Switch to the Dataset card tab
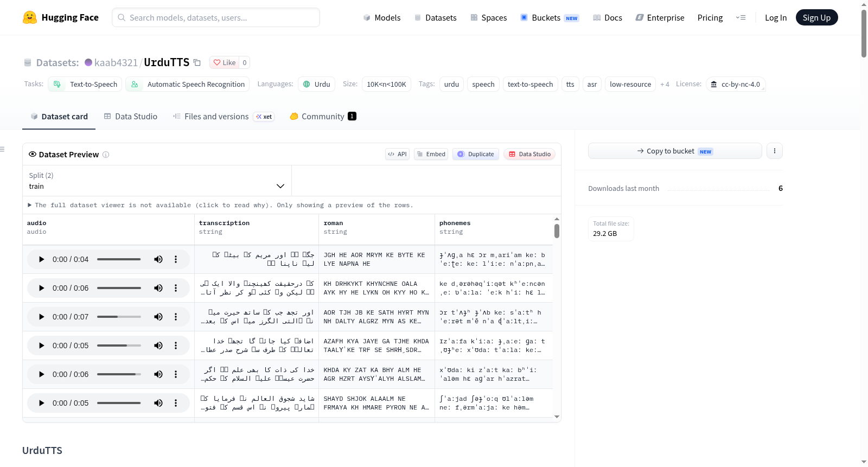Viewport: 868px width, 467px height. point(59,117)
